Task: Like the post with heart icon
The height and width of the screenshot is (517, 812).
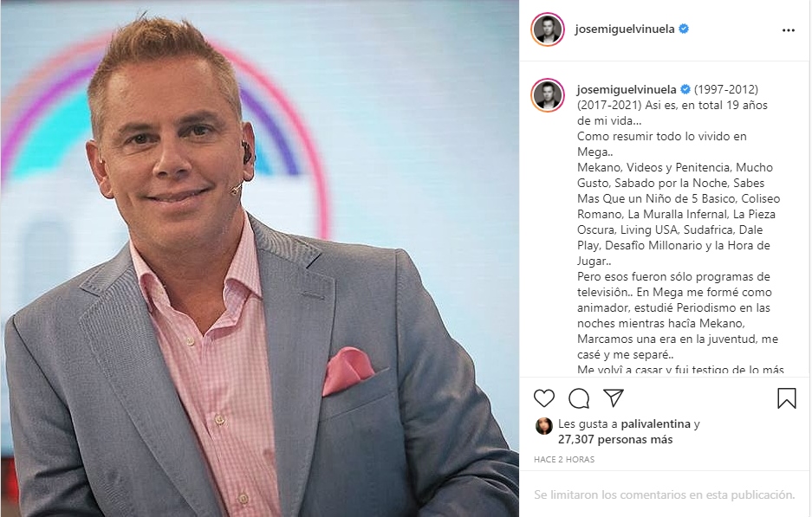Action: (x=543, y=398)
